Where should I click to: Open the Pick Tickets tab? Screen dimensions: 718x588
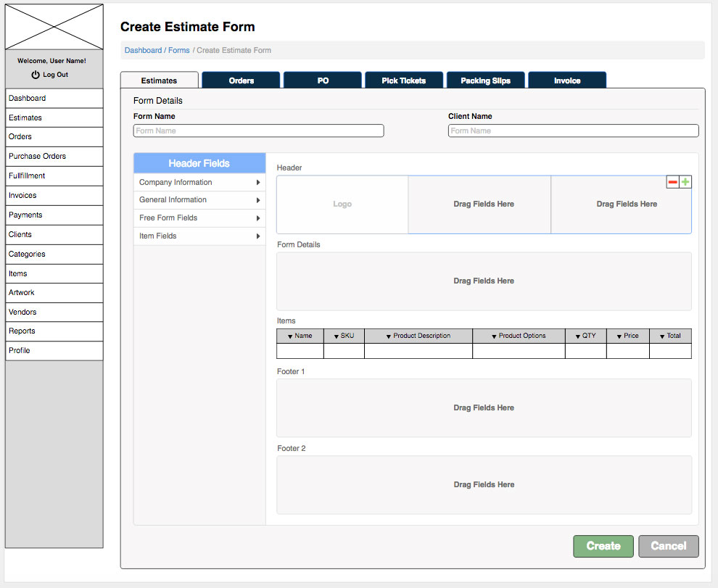point(403,80)
